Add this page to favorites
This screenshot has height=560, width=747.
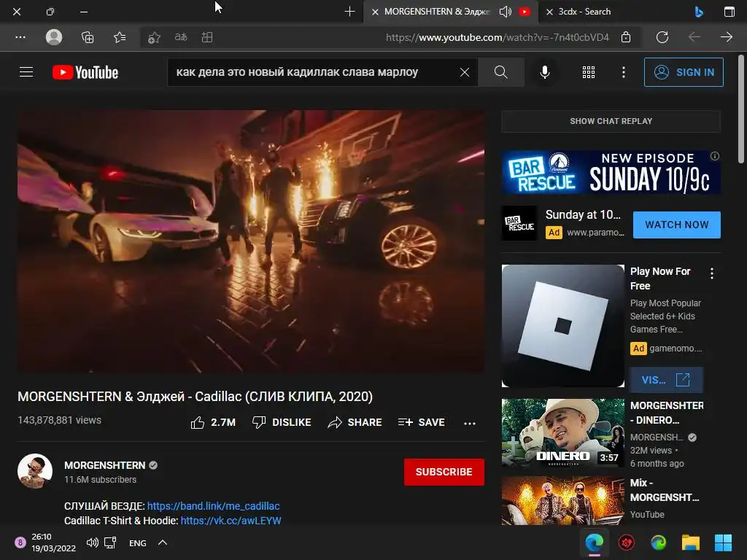click(x=154, y=37)
